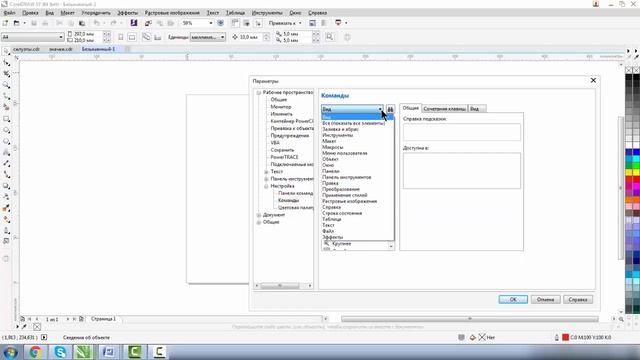Expand the Документ tree node

pos(258,215)
